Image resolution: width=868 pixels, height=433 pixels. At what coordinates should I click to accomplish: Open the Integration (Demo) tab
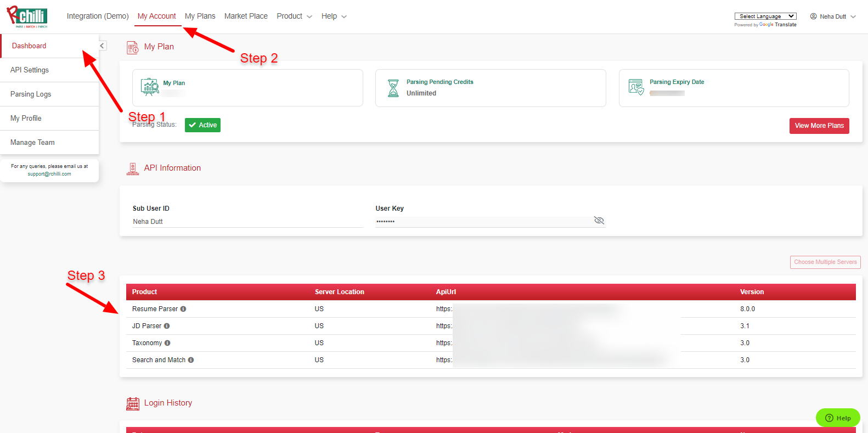click(98, 16)
